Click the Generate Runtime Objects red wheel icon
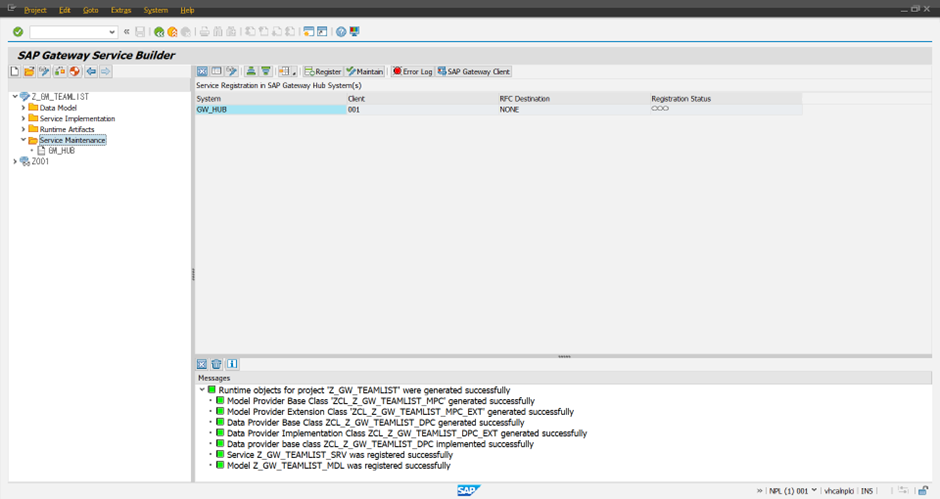Screen dimensions: 940x499 pos(74,71)
